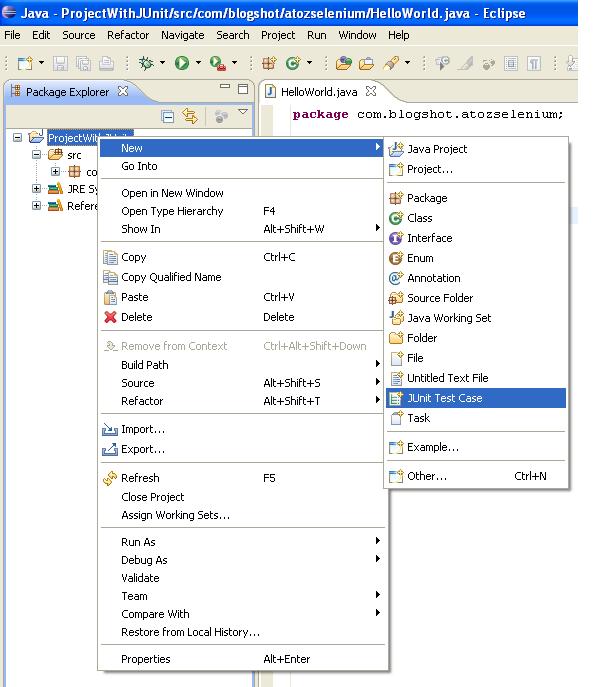The height and width of the screenshot is (687, 600).
Task: Collapse the ProjectWithJUnit project node
Action: click(18, 138)
